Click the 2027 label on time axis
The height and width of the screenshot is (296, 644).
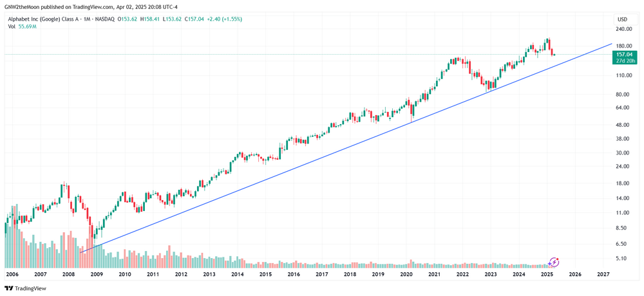pyautogui.click(x=603, y=274)
